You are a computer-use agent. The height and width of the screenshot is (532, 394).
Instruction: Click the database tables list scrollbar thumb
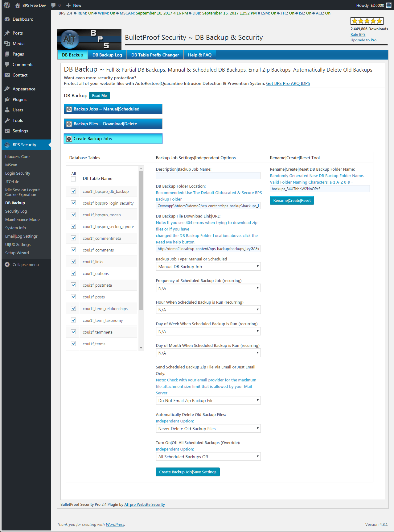pyautogui.click(x=141, y=240)
